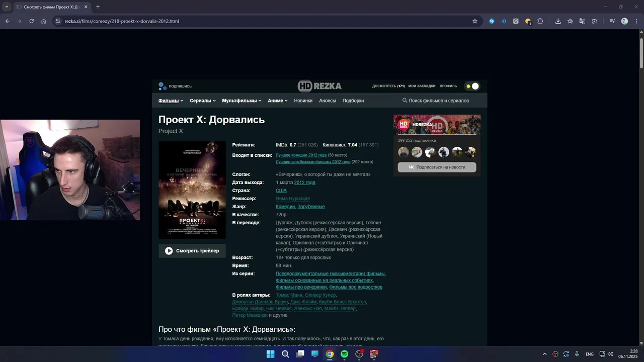Click the microphone icon in system tray

[577, 354]
